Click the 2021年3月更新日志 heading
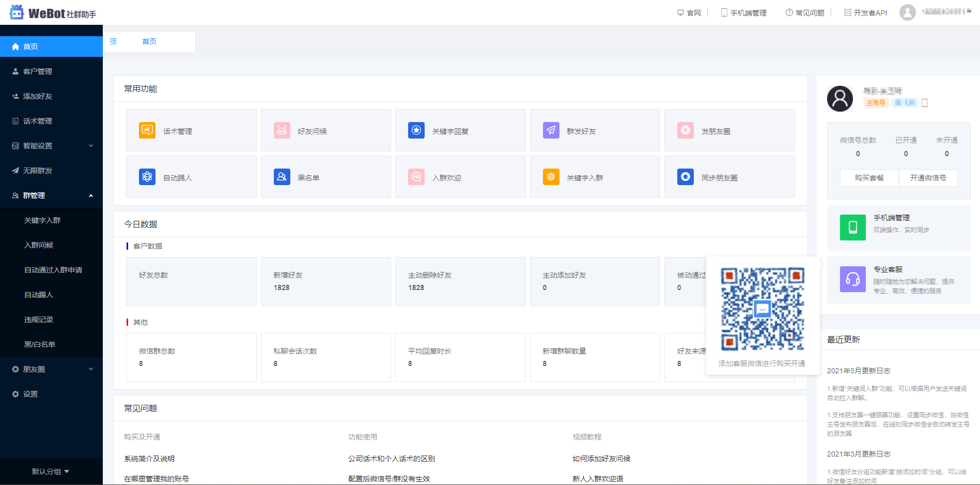Viewport: 980px width, 485px height. point(859,454)
